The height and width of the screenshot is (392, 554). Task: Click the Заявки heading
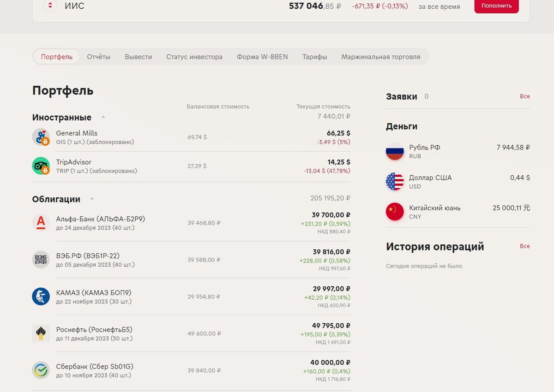(402, 96)
